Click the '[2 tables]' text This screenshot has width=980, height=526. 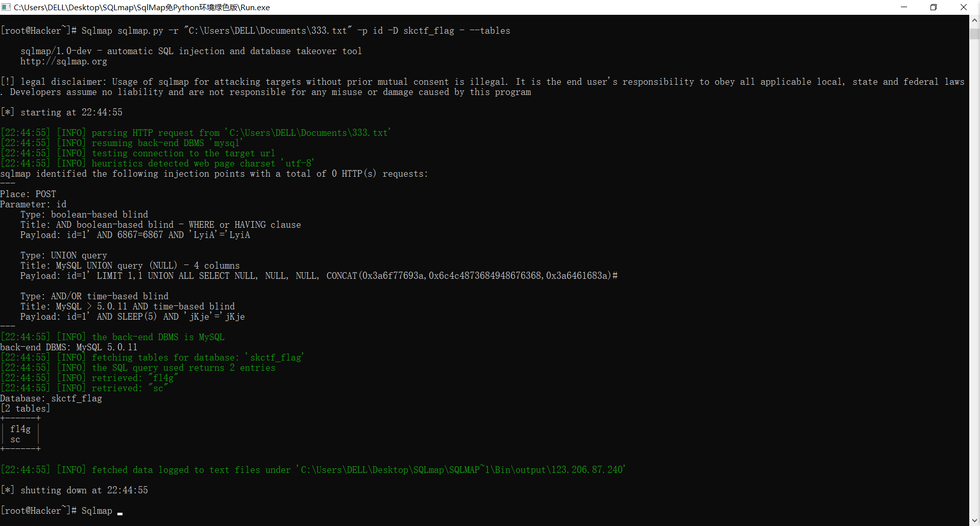click(26, 409)
